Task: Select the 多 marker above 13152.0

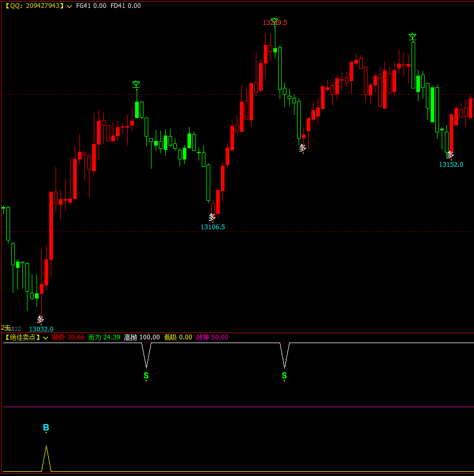Action: pos(450,155)
